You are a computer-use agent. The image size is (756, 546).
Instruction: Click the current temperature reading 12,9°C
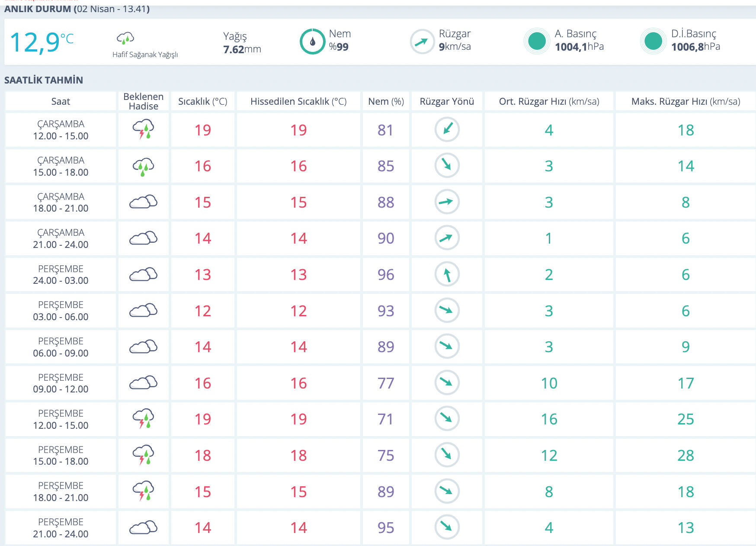[42, 42]
